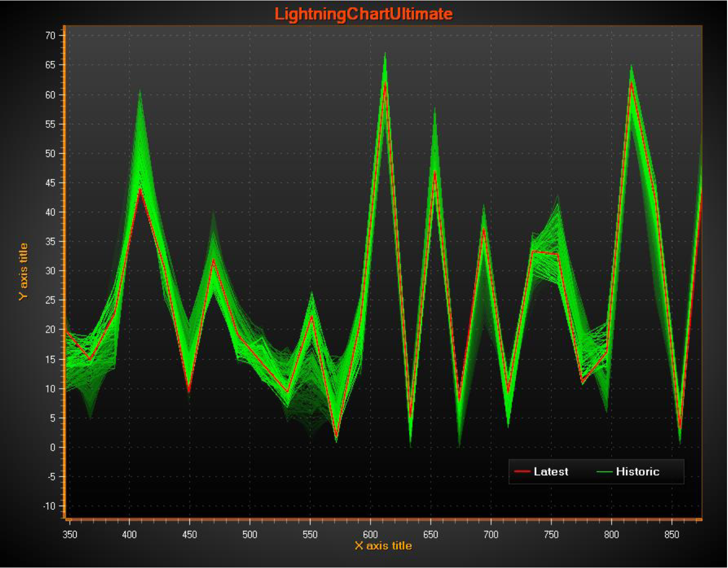The image size is (728, 568).
Task: Click the red line peak near X 612
Action: pyautogui.click(x=385, y=83)
